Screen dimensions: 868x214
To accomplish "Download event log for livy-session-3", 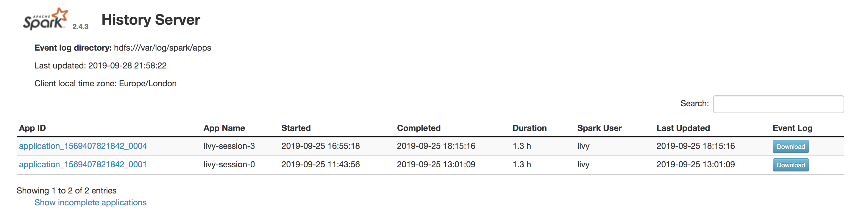I will tap(791, 147).
